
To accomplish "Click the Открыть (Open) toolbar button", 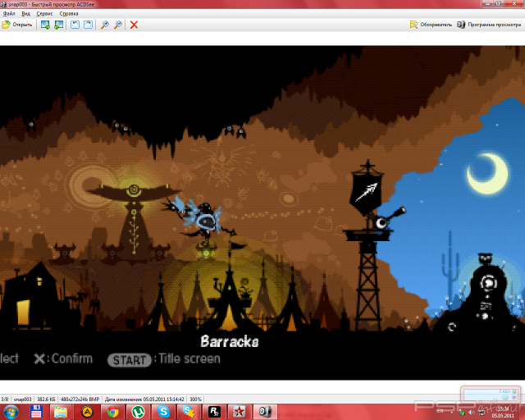I will point(17,25).
